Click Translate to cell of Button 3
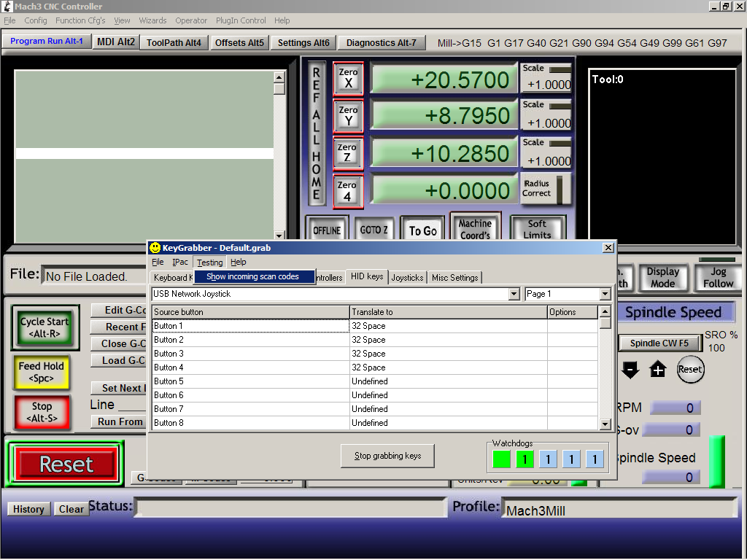The width and height of the screenshot is (747, 560). pyautogui.click(x=449, y=354)
